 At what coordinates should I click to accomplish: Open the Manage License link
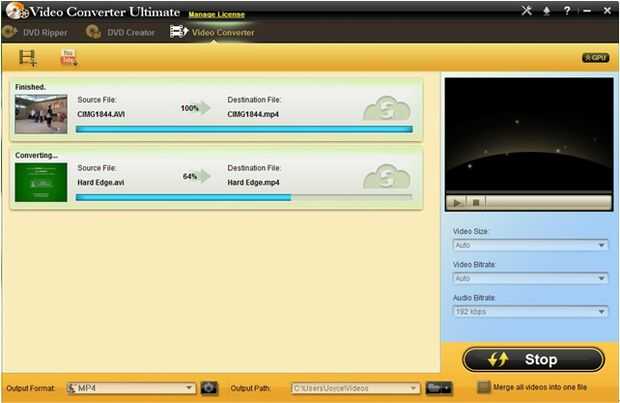coord(217,15)
